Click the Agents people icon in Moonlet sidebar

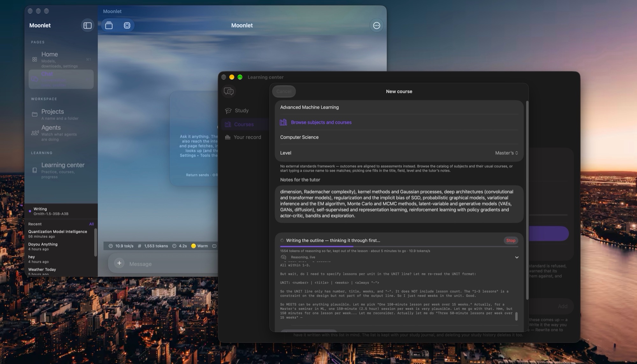coord(35,133)
